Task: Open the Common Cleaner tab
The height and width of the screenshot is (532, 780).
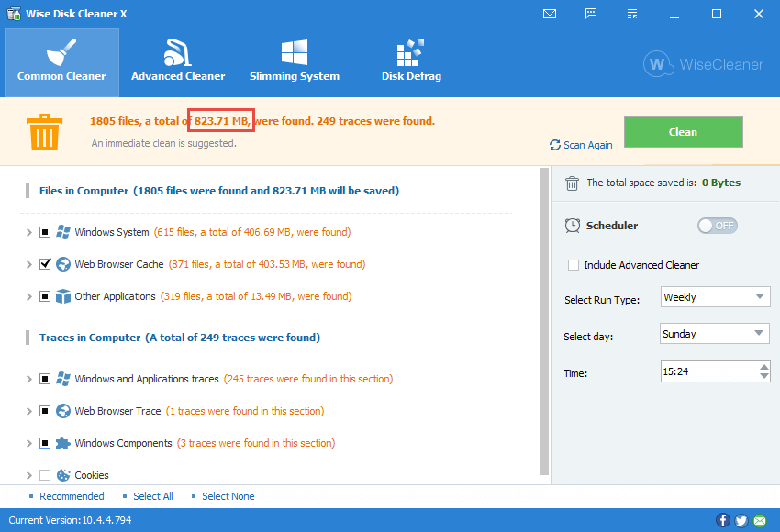Action: [61, 62]
